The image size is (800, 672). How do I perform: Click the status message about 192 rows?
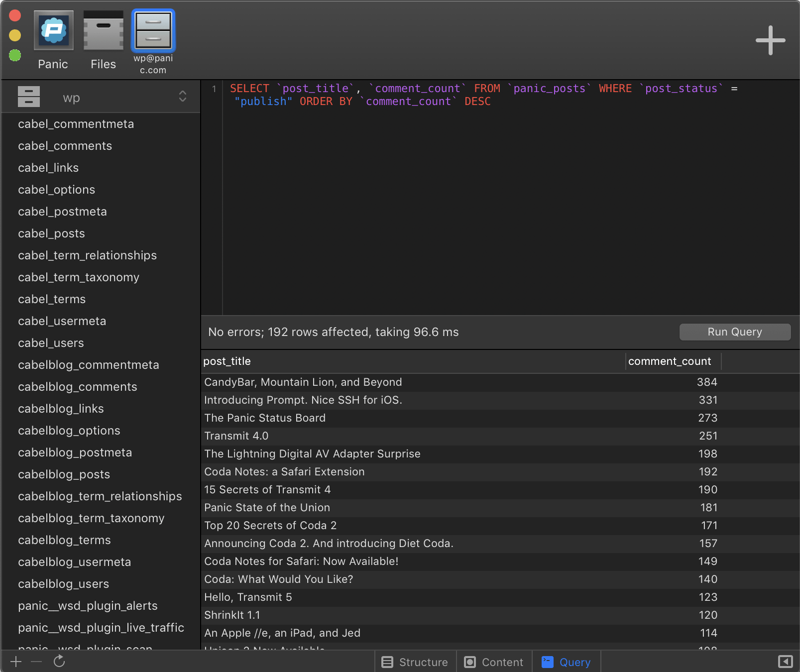334,332
